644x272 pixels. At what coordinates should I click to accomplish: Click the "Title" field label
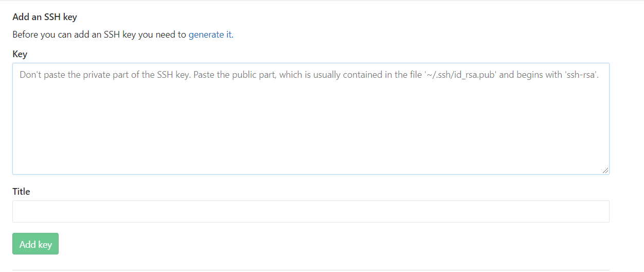tap(22, 192)
